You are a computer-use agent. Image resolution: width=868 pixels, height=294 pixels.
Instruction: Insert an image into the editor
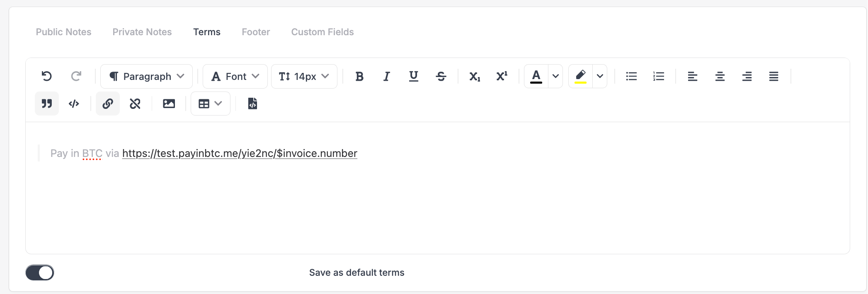click(169, 104)
